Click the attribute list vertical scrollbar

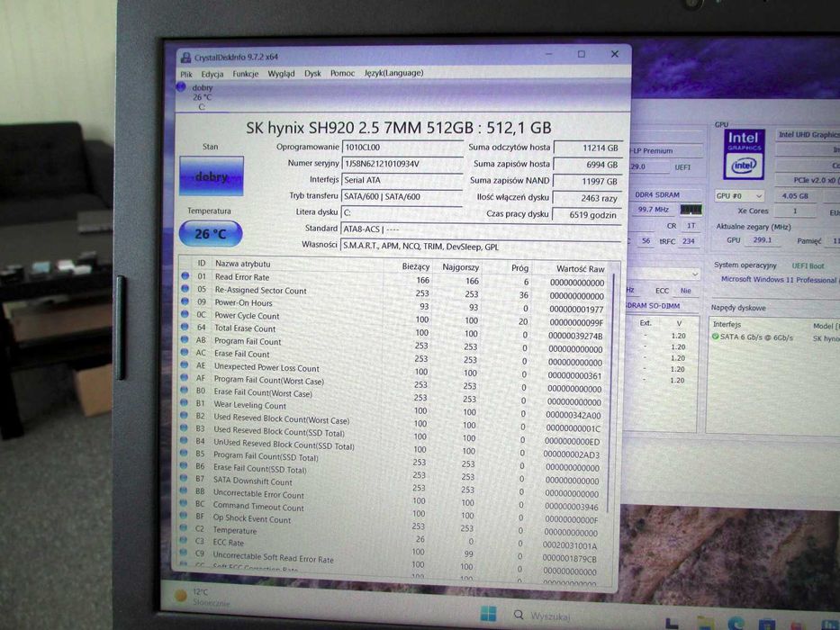coord(610,394)
